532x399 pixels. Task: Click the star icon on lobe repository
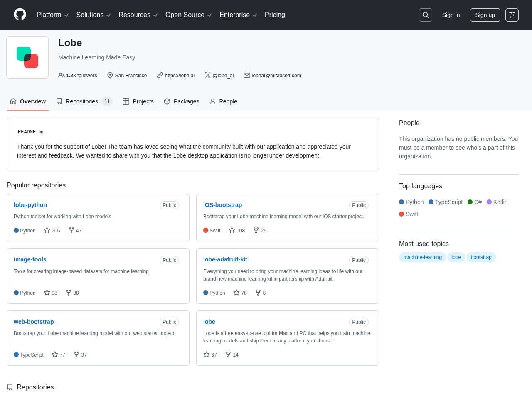pyautogui.click(x=207, y=355)
